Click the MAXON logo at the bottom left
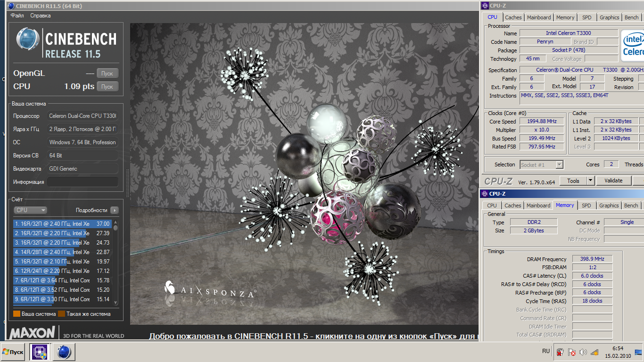The width and height of the screenshot is (644, 362). (x=33, y=333)
